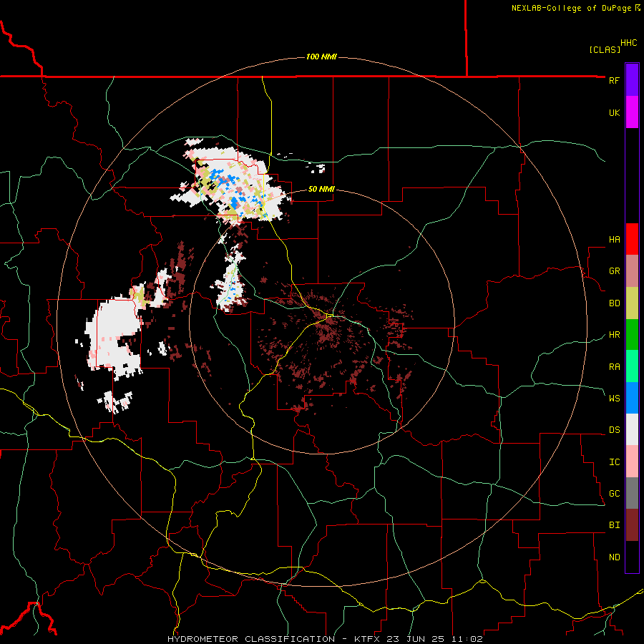644x644 pixels.
Task: Click the "23 JUN 25 11:02" timestamp
Action: [436, 639]
